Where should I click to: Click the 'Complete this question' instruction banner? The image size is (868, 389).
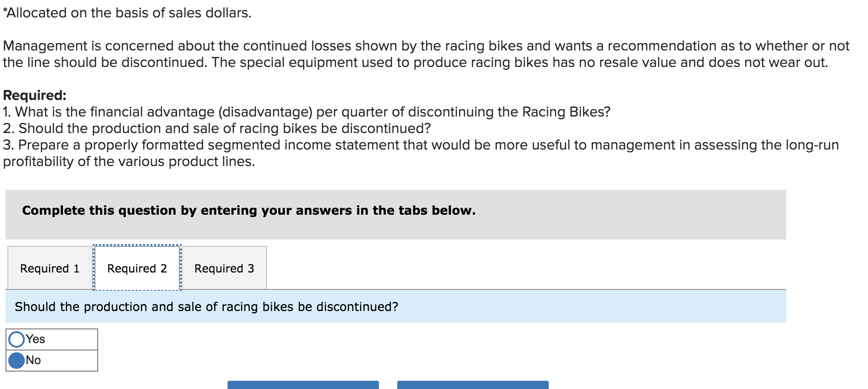(249, 211)
